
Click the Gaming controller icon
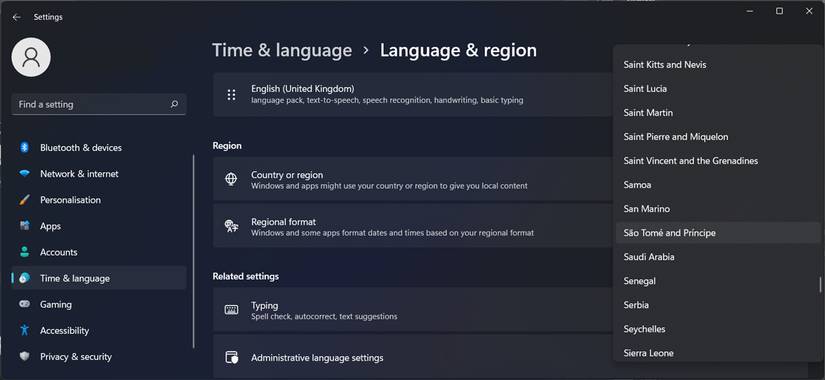pyautogui.click(x=24, y=304)
